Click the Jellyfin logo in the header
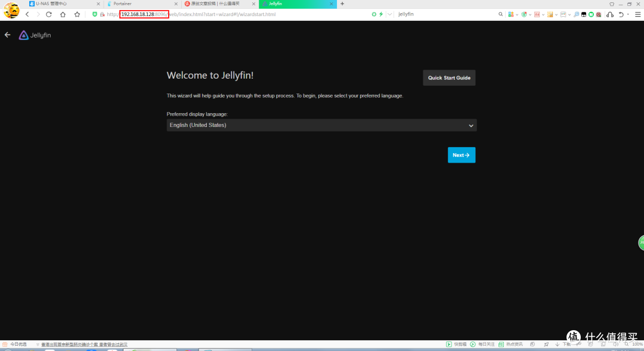 click(x=35, y=35)
